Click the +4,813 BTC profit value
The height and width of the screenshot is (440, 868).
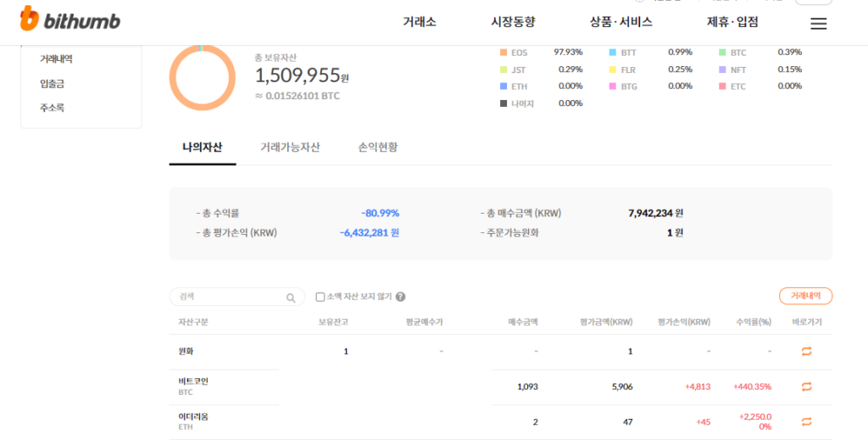tap(698, 387)
